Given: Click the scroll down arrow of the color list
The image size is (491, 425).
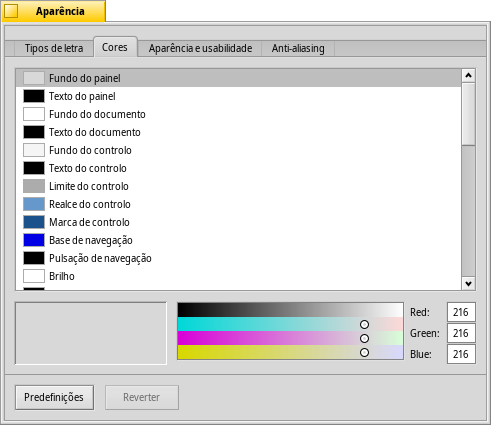Looking at the screenshot, I should [x=468, y=284].
